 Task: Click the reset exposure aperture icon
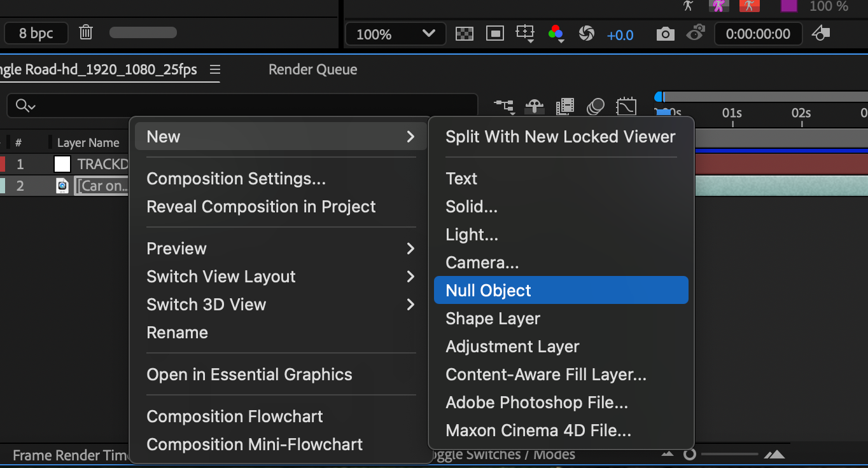586,34
